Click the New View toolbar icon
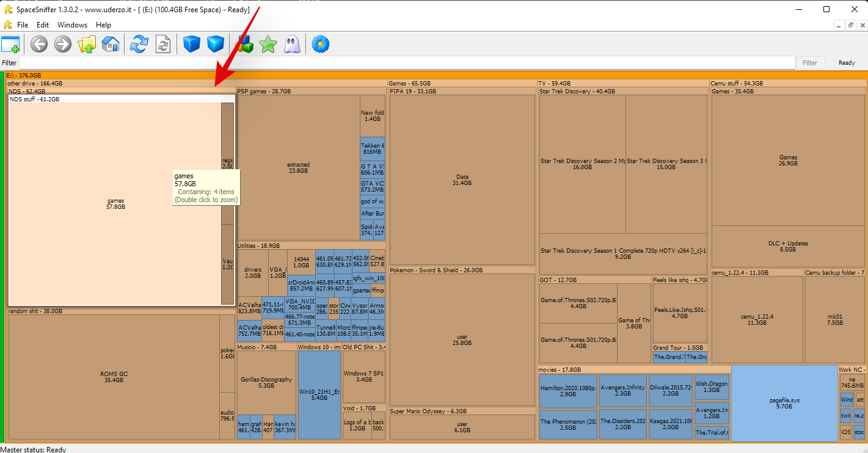The width and height of the screenshot is (868, 453). tap(10, 44)
